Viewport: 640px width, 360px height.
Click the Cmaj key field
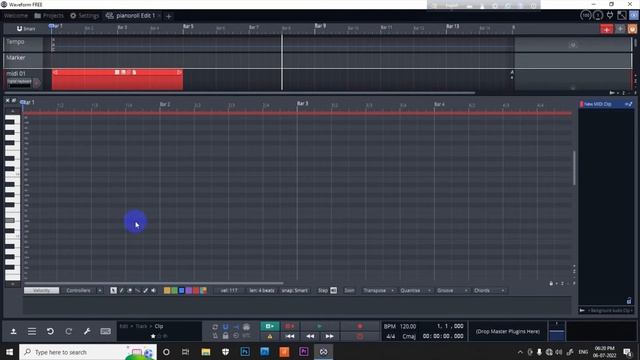click(x=409, y=336)
